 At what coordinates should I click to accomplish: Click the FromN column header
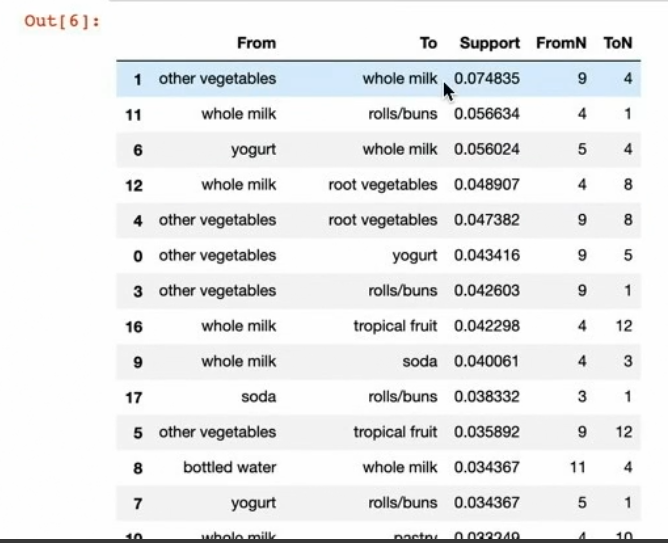[561, 43]
